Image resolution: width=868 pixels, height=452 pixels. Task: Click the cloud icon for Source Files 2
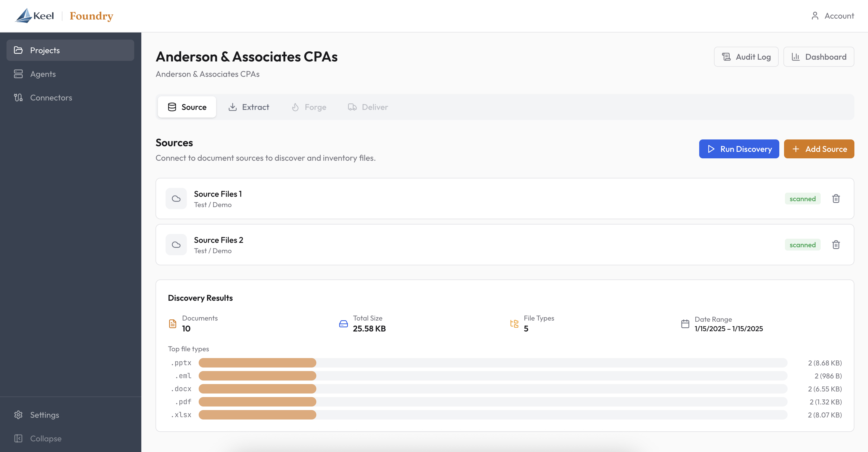[x=176, y=245]
